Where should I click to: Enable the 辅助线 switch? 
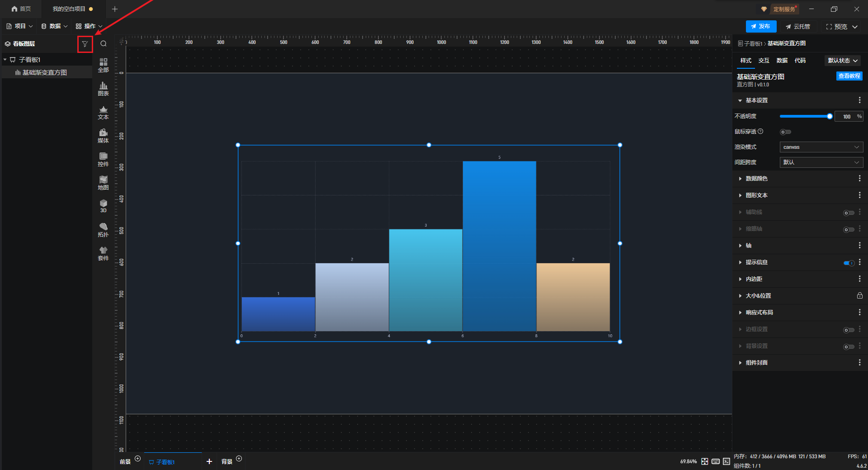coord(849,213)
